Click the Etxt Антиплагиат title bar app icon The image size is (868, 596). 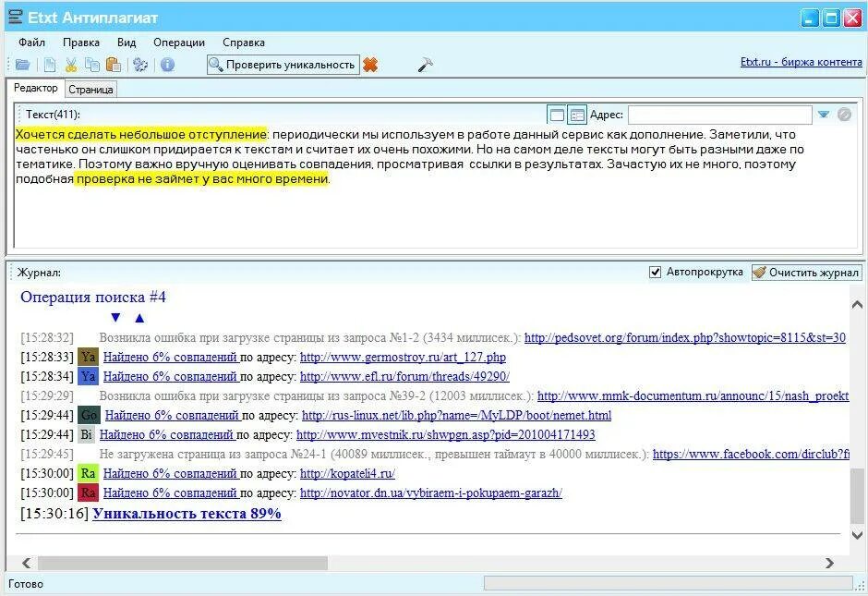pyautogui.click(x=16, y=18)
